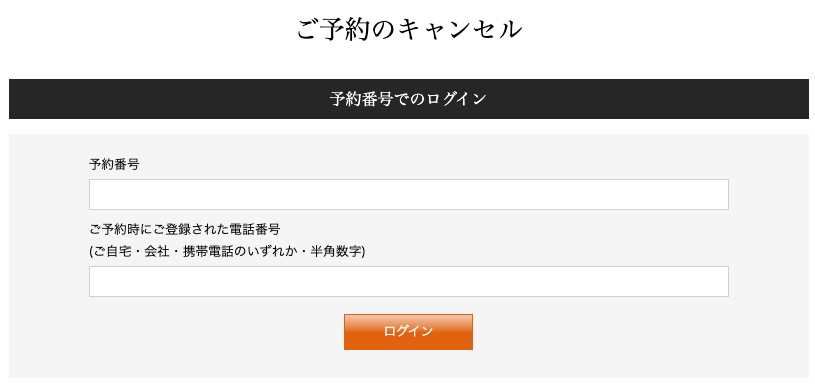Click the half-width digits hint text
This screenshot has width=815, height=385.
click(x=227, y=251)
